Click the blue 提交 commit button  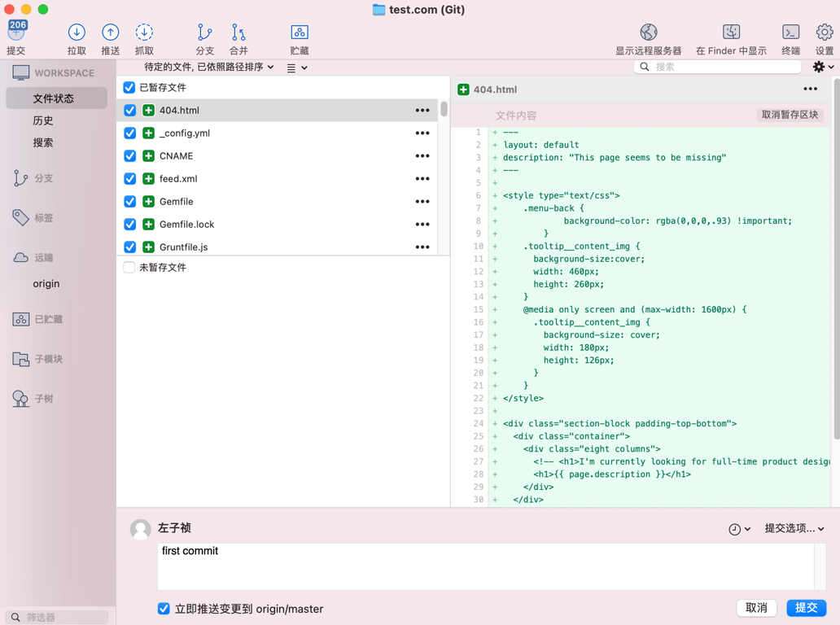806,608
